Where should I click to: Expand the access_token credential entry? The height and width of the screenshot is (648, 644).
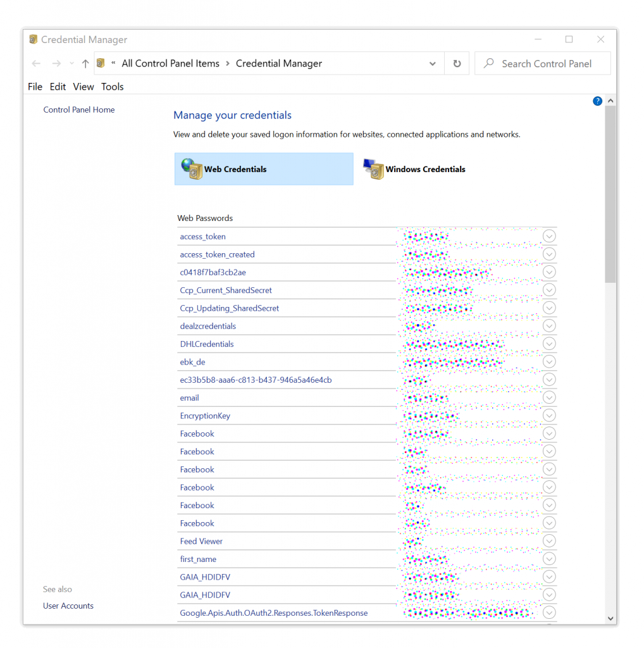coord(548,235)
